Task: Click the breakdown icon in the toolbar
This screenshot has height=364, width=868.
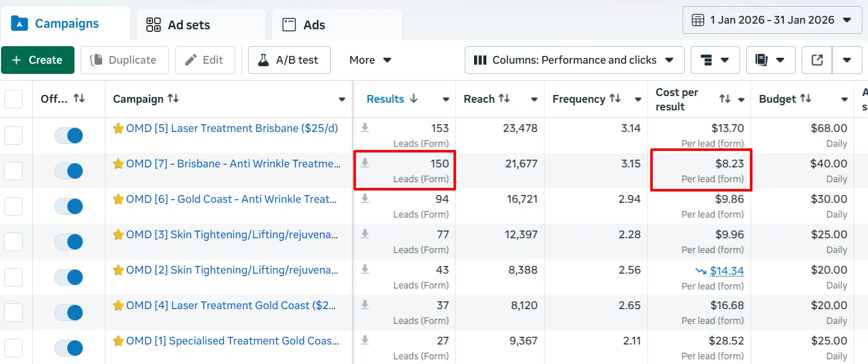Action: coord(714,60)
